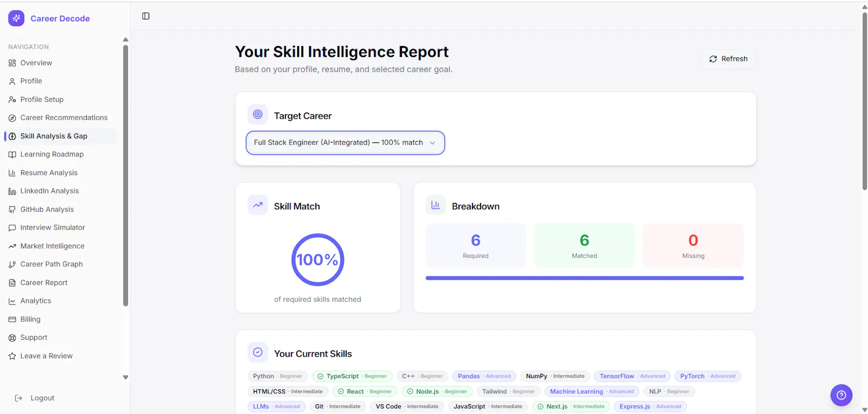
Task: Click the Node.js Beginner skill chip
Action: pos(437,391)
